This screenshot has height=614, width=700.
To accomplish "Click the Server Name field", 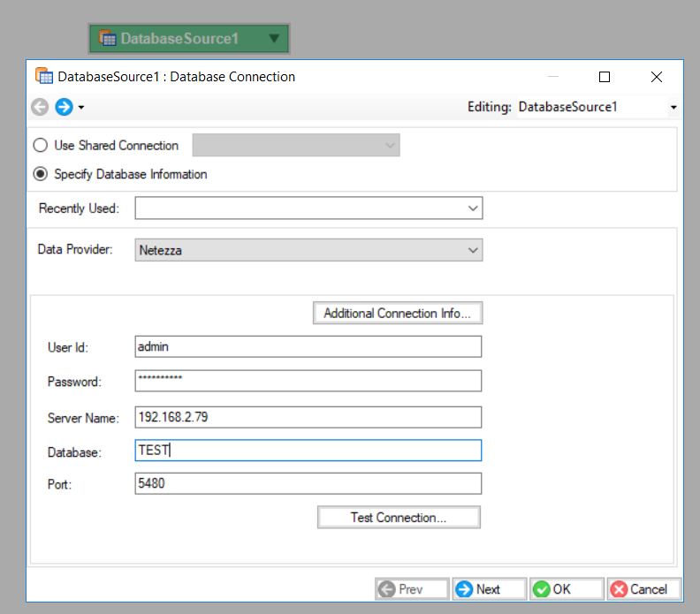I will (308, 417).
